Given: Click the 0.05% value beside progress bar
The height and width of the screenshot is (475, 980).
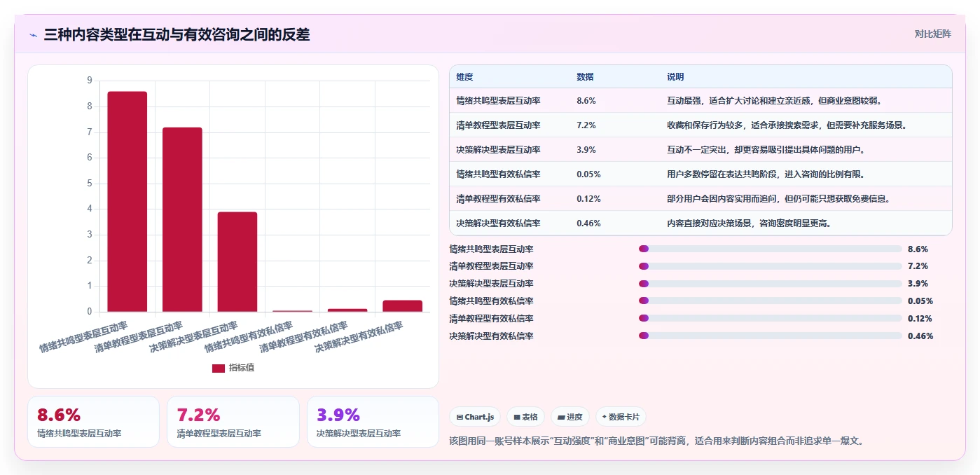Looking at the screenshot, I should (920, 301).
